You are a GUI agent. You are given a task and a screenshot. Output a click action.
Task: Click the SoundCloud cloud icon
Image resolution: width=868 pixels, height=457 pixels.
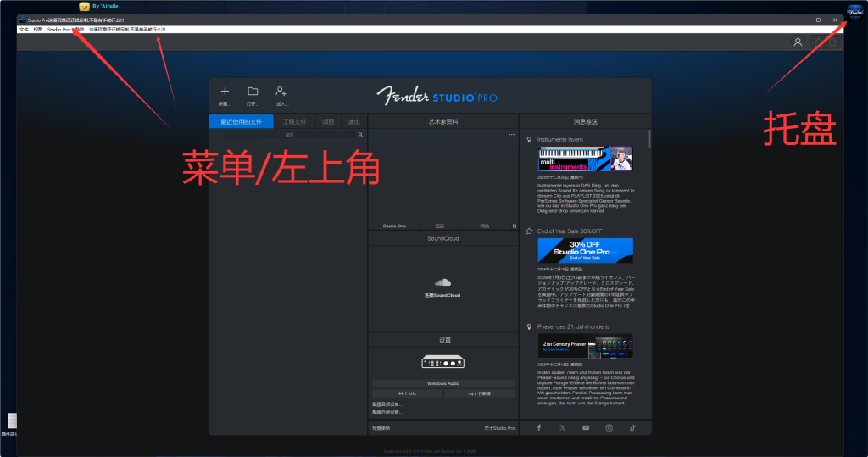coord(442,282)
